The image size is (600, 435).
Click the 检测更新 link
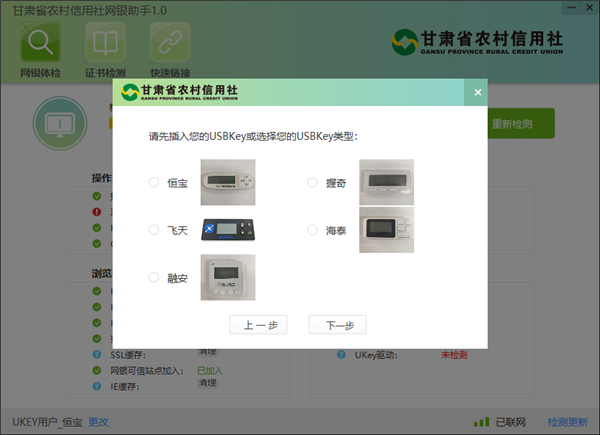pyautogui.click(x=567, y=422)
